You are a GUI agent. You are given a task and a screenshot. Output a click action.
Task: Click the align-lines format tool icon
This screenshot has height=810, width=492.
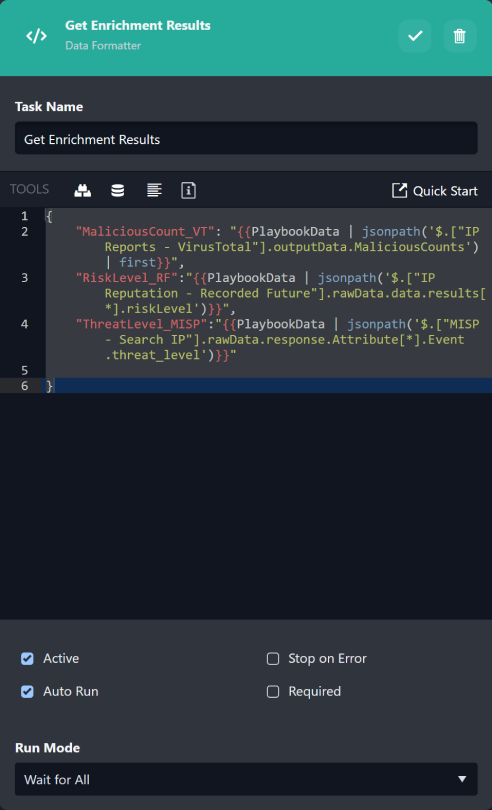pos(154,191)
